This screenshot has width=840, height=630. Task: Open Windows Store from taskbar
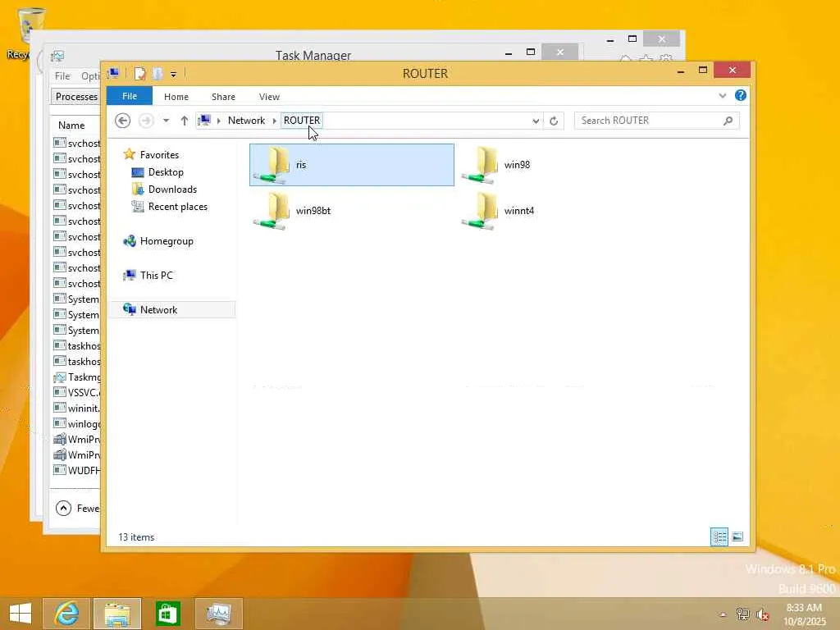(x=167, y=614)
